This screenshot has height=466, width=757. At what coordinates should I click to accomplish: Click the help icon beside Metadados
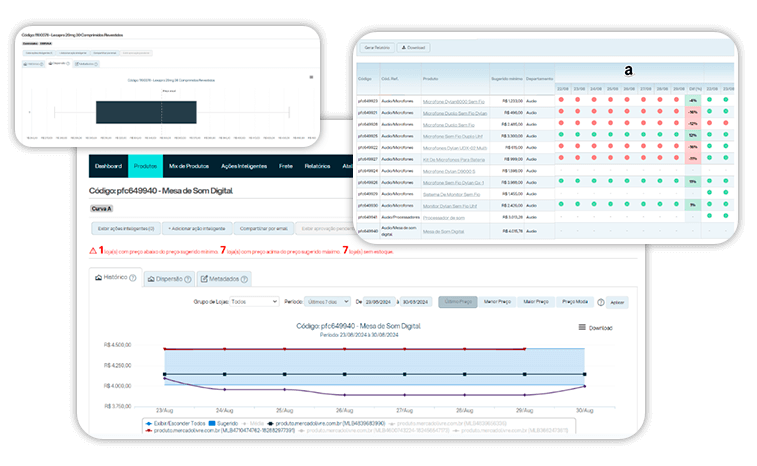click(246, 278)
